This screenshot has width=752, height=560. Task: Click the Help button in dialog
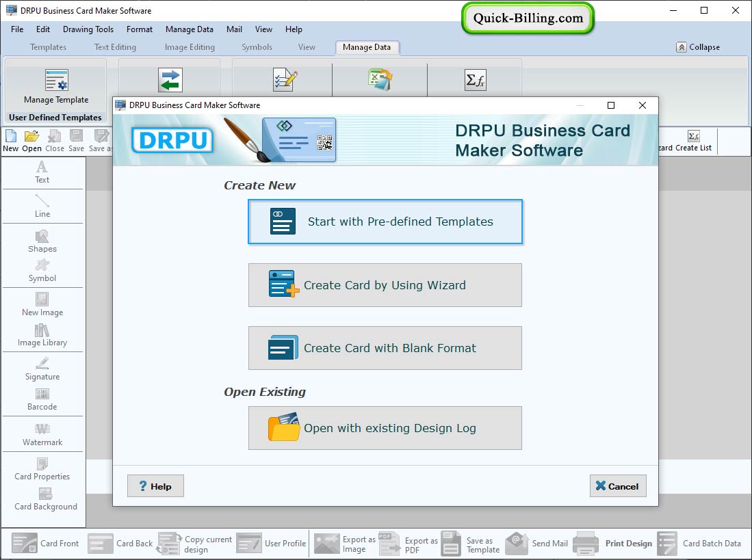155,486
